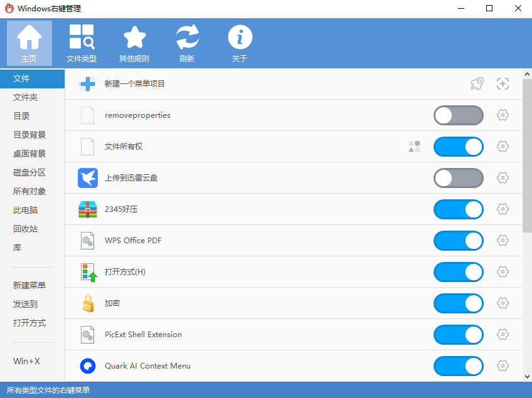Click the 打开方式(H) green arrow icon
The width and height of the screenshot is (532, 398).
pyautogui.click(x=89, y=272)
